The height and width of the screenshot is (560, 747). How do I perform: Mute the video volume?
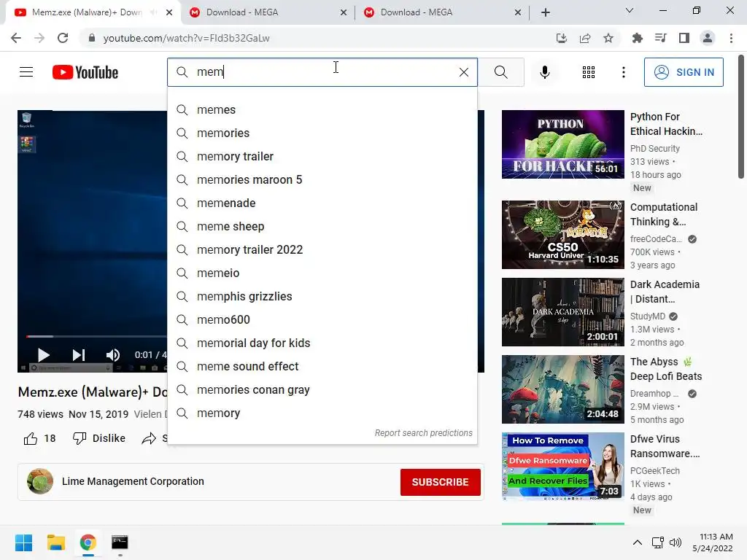(113, 355)
